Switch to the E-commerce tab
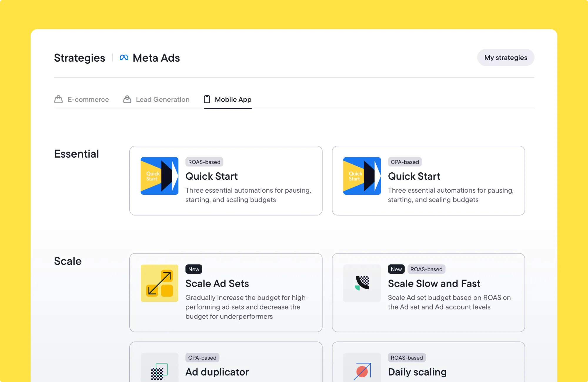Viewport: 588px width, 382px height. click(88, 100)
